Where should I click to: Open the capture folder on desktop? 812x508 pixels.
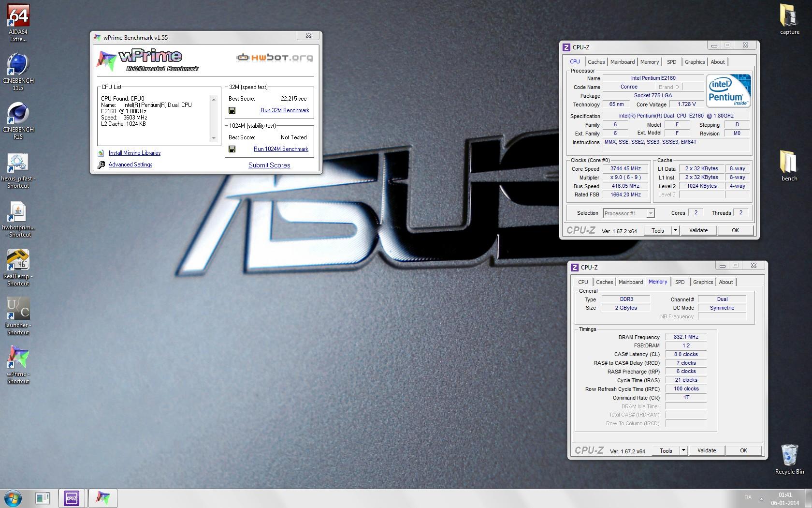tap(789, 19)
